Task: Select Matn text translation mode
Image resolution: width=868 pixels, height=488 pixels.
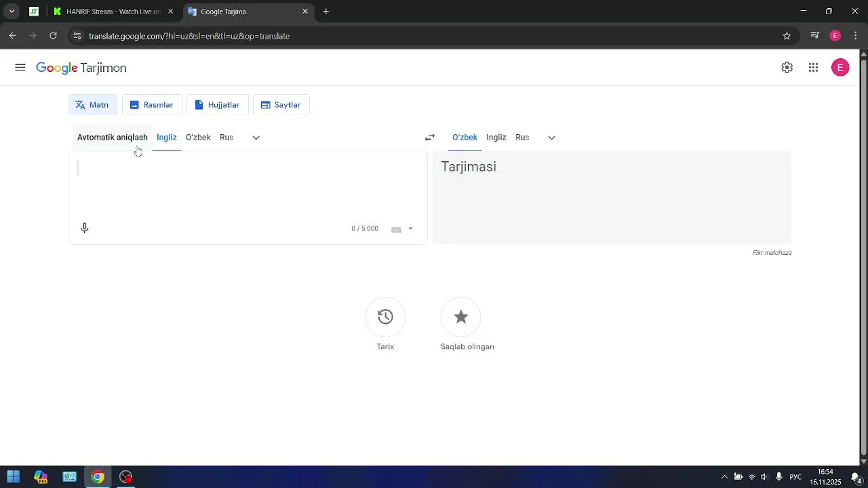Action: pyautogui.click(x=92, y=105)
